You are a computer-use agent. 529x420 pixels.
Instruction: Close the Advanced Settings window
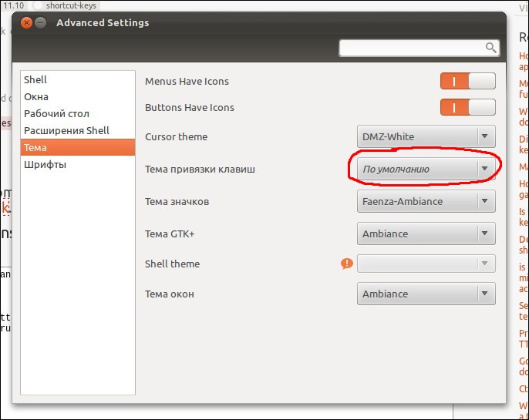[x=28, y=23]
